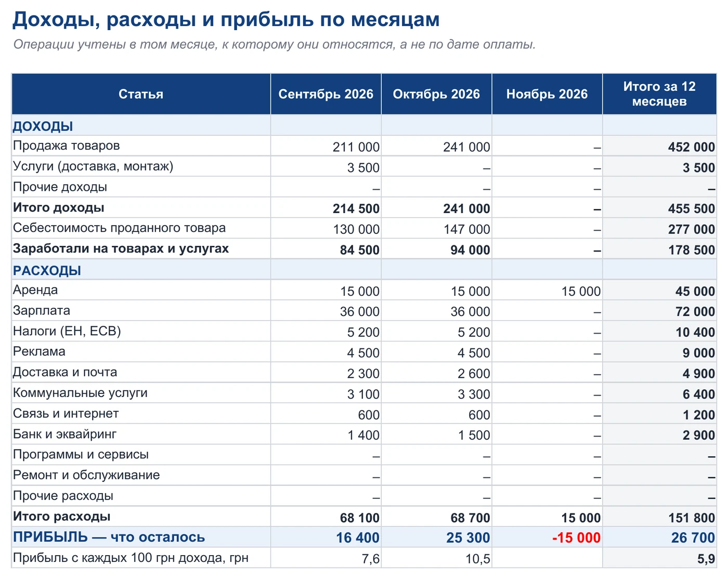The width and height of the screenshot is (728, 579).
Task: Click the "Аренда" row label
Action: click(x=35, y=290)
